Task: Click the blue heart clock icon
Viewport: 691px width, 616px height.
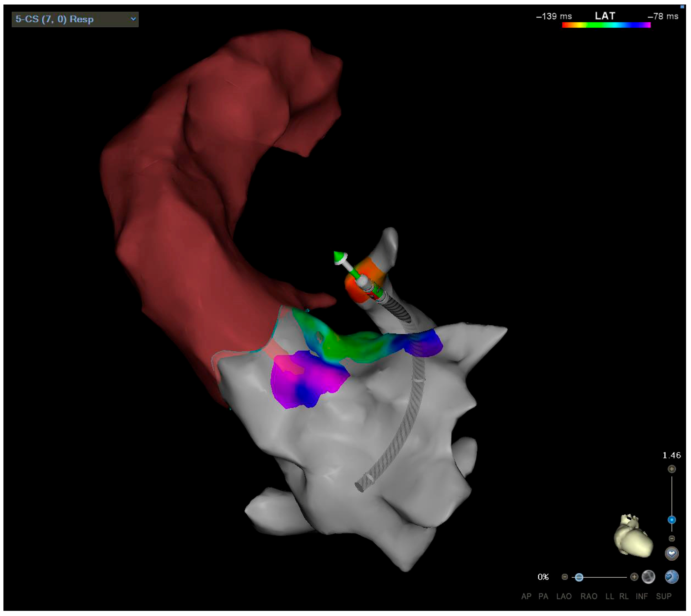Action: coord(671,577)
